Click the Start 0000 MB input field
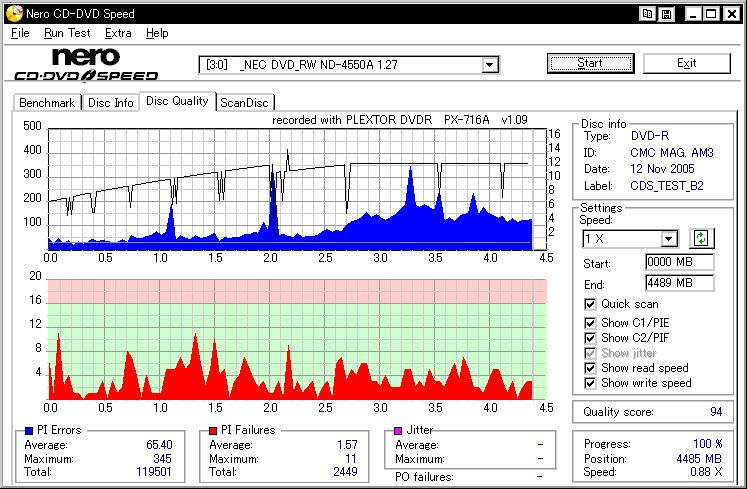 click(679, 262)
